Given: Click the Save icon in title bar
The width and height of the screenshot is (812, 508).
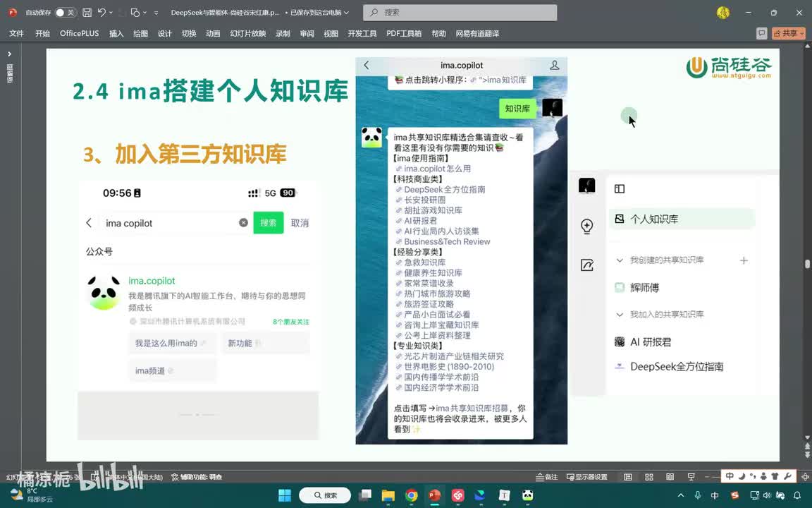Looking at the screenshot, I should coord(87,13).
